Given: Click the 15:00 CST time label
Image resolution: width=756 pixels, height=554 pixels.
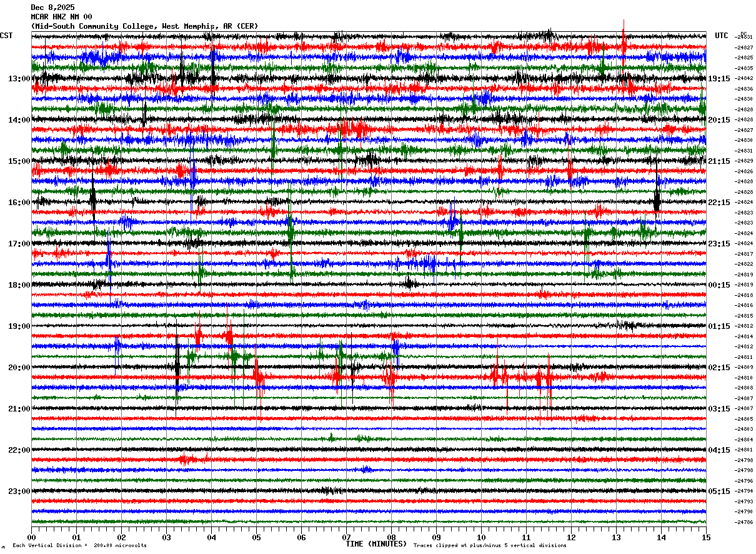Looking at the screenshot, I should [19, 161].
